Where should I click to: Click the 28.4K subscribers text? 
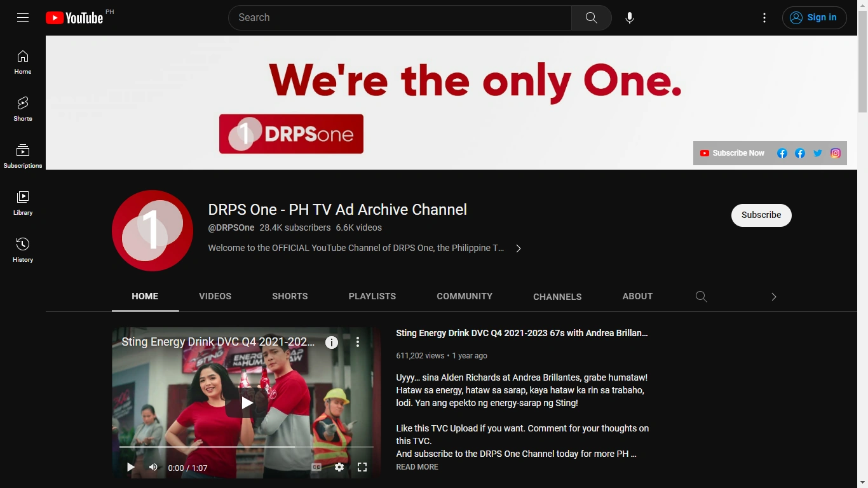295,227
